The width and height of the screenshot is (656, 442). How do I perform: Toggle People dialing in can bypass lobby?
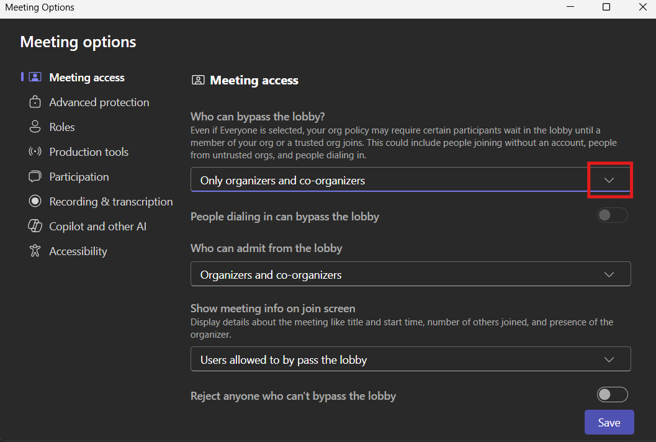click(x=612, y=215)
